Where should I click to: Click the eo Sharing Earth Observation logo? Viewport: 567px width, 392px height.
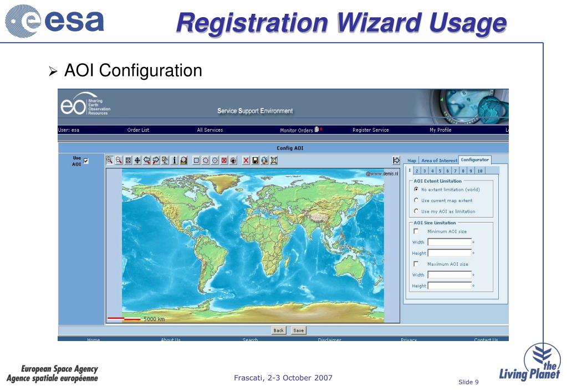tap(85, 105)
